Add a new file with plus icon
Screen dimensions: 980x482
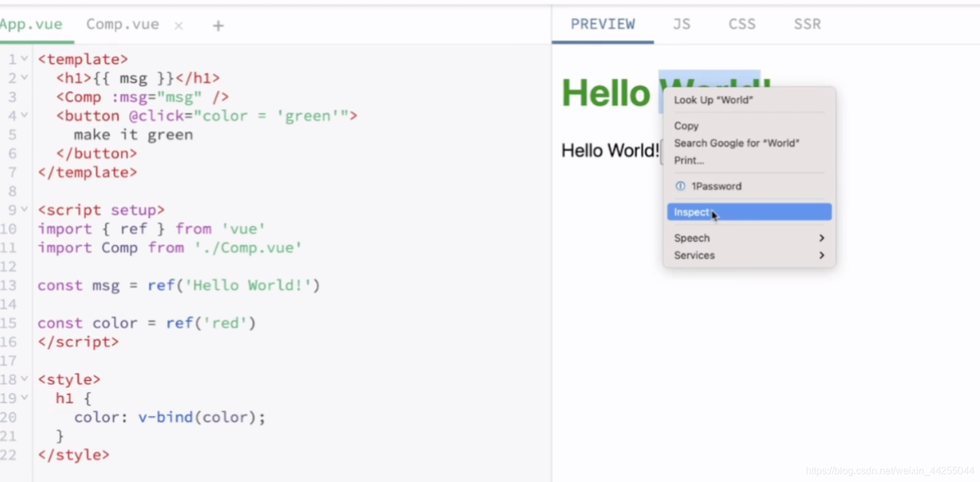point(218,25)
